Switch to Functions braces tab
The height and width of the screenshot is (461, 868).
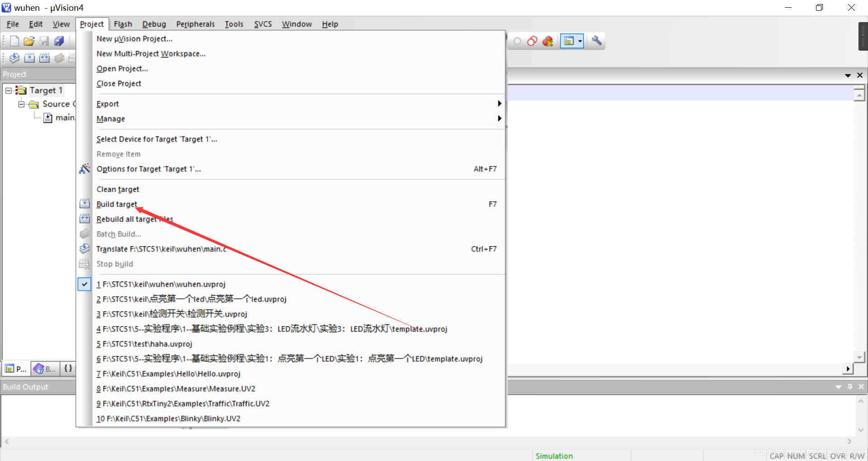[68, 368]
